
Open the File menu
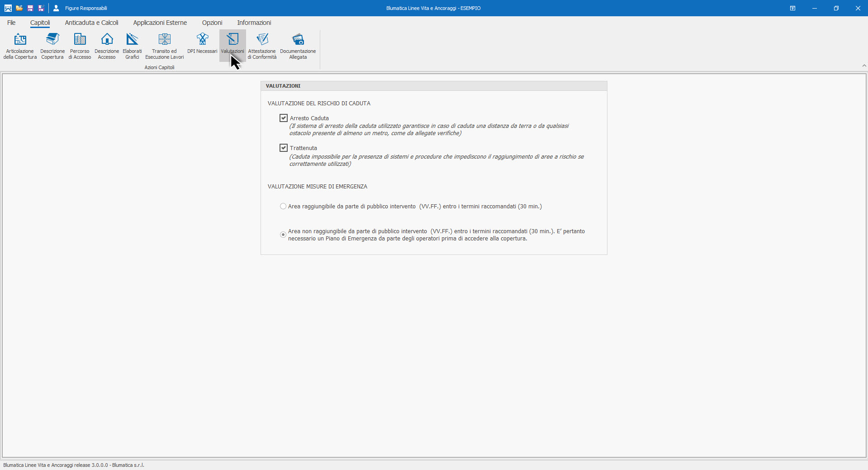[x=11, y=23]
